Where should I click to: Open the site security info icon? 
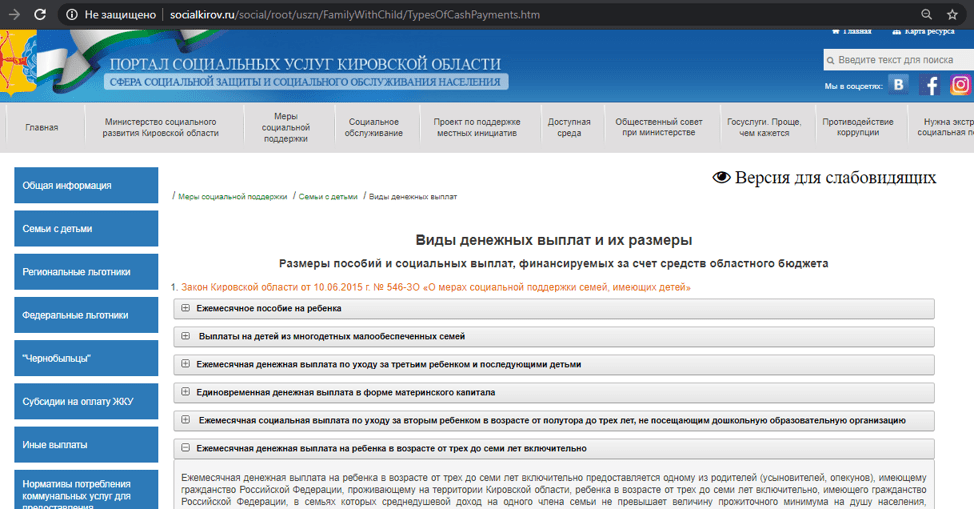tap(72, 14)
